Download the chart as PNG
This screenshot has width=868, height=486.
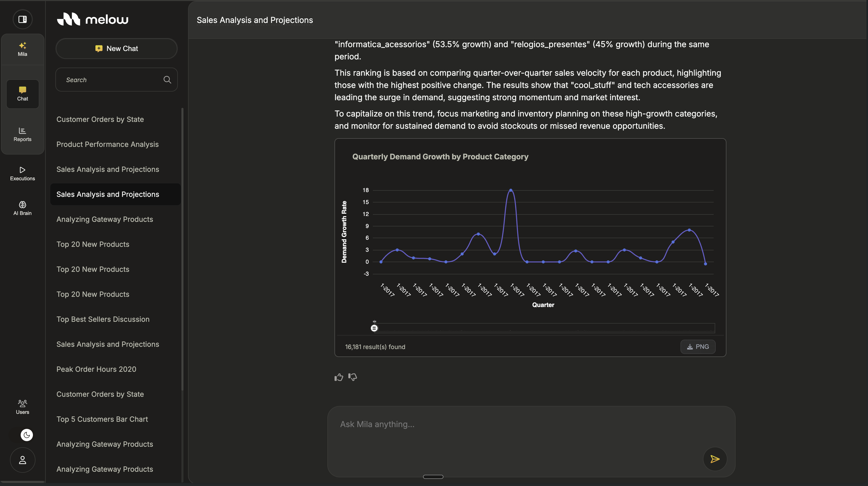[x=698, y=347]
